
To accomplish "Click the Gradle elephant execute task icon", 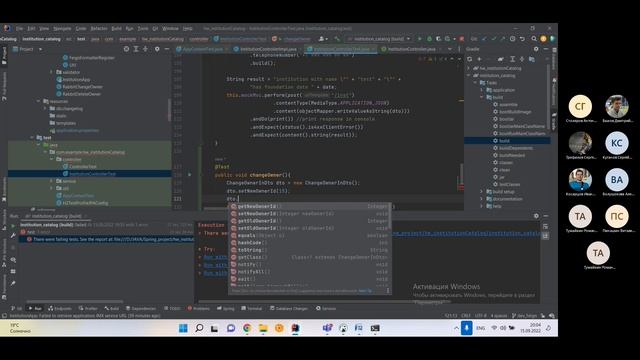I will (x=501, y=59).
